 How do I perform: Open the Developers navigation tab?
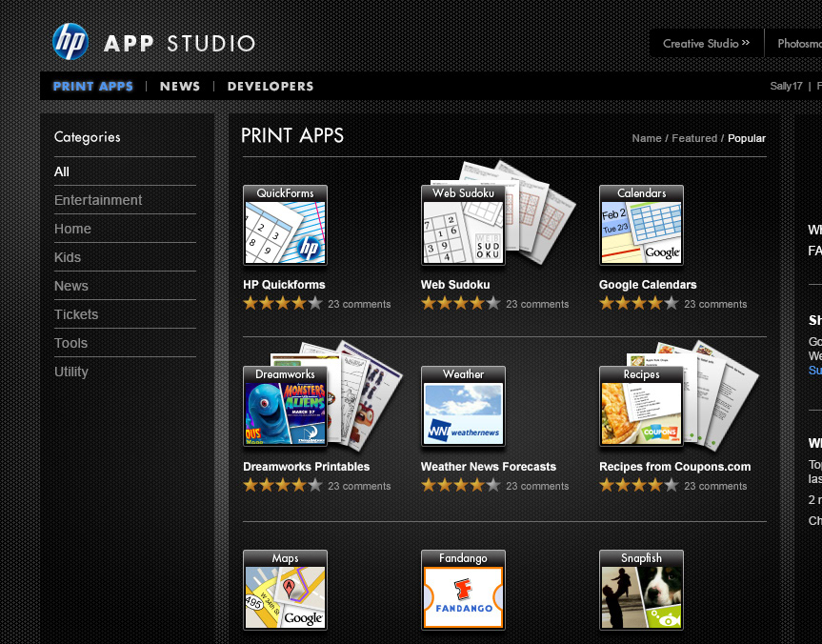(271, 86)
